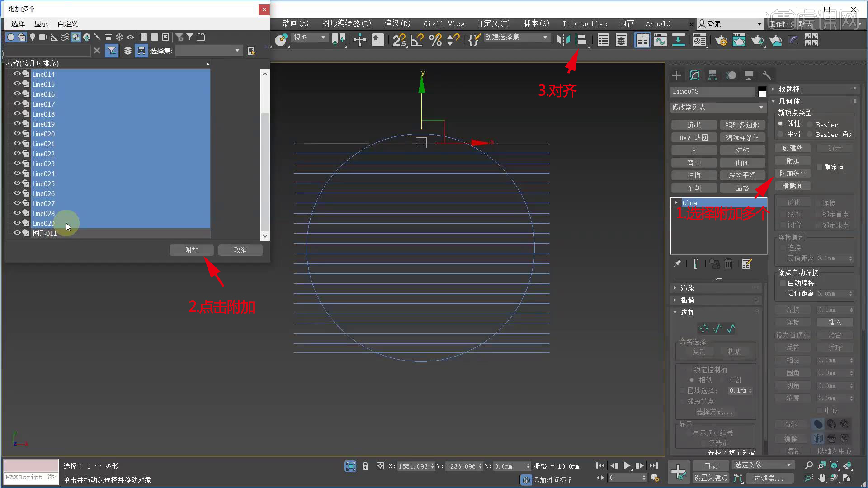Viewport: 868px width, 488px height.
Task: Open the 选择集 dropdown in dialog
Action: point(208,51)
